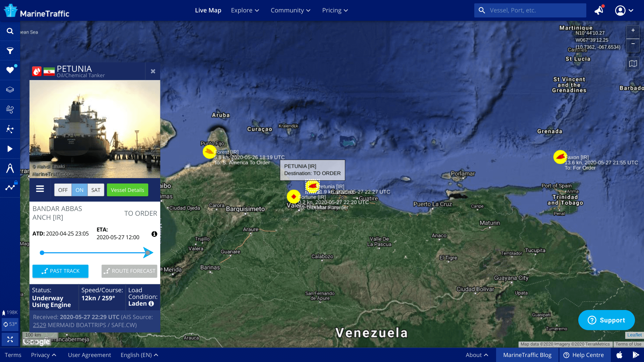Open the map type selector icon
Screen dimensions: 644x362
(x=633, y=63)
